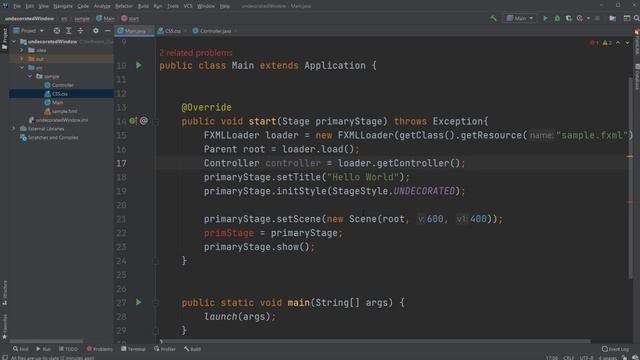Click the disabled Stop square button

click(598, 18)
